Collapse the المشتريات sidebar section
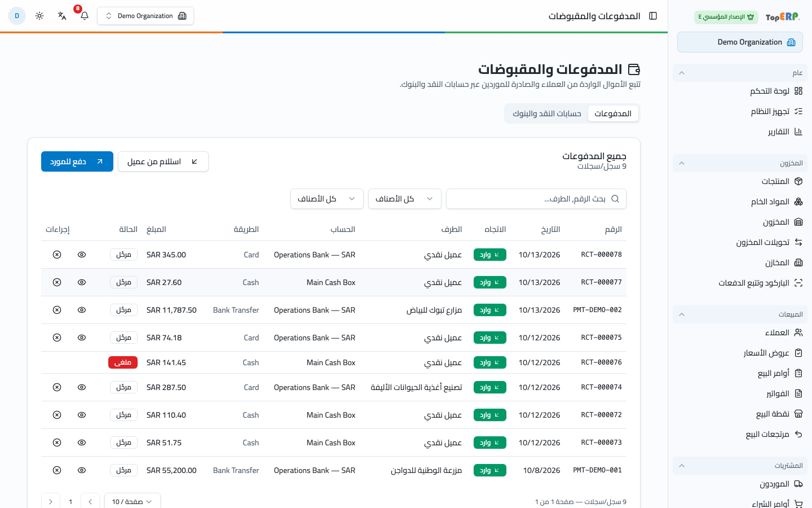 740,466
